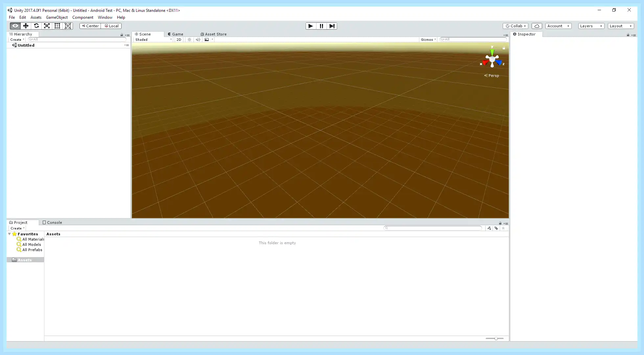Toggle handle rotation Local button
Viewport: 644px width, 355px height.
[111, 26]
